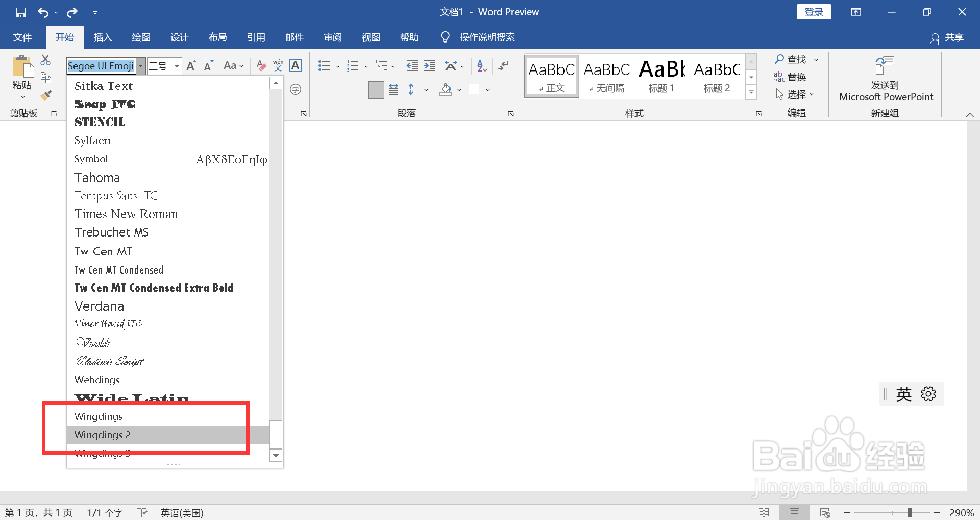Click the 共享 share button
Screen dimensions: 980x520
[947, 37]
